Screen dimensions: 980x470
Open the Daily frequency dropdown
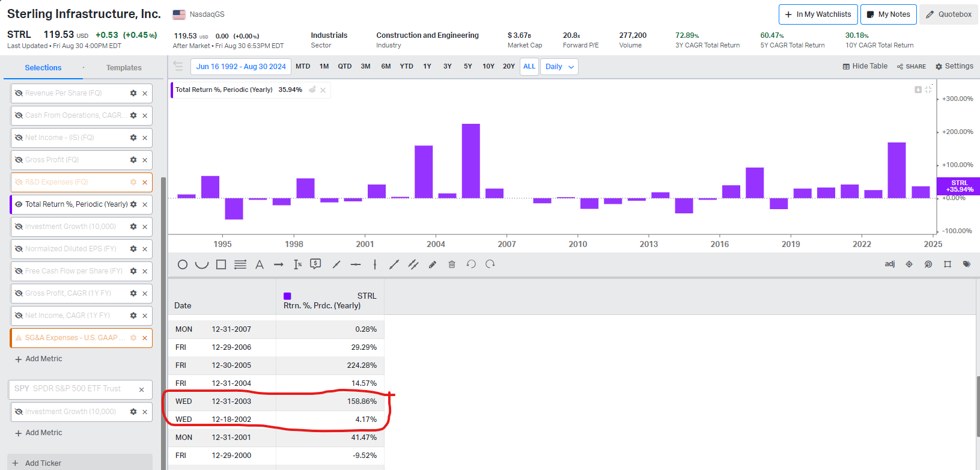pos(559,67)
